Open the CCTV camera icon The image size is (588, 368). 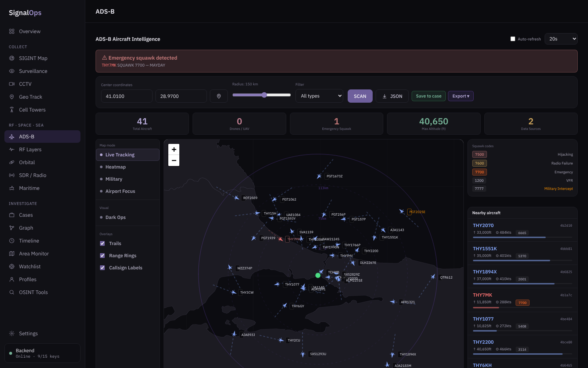pyautogui.click(x=12, y=84)
